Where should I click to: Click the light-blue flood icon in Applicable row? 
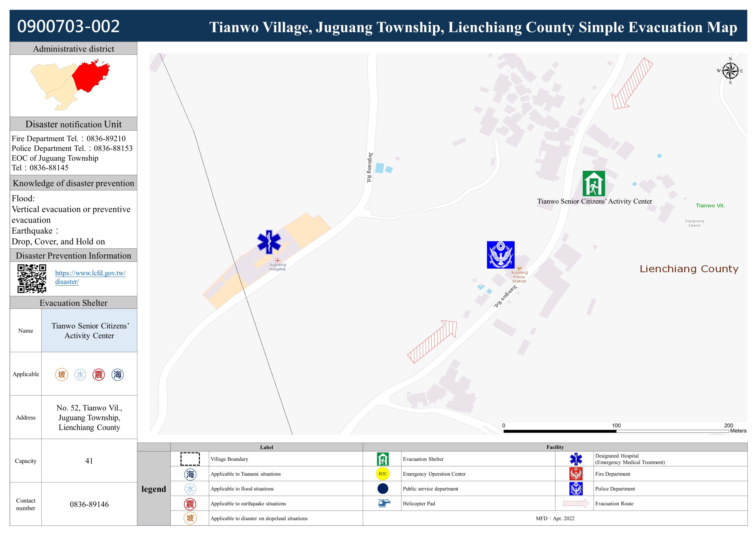click(80, 374)
